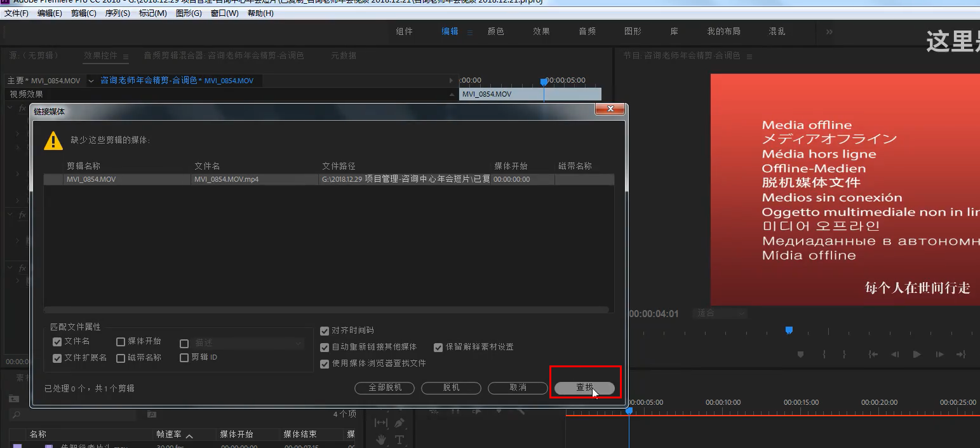980x448 pixels.
Task: Click Program monitor blue playhead marker
Action: pyautogui.click(x=789, y=330)
